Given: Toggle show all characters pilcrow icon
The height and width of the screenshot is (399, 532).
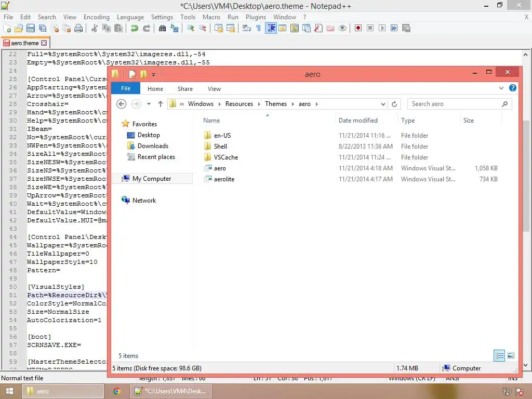Looking at the screenshot, I should [259, 28].
